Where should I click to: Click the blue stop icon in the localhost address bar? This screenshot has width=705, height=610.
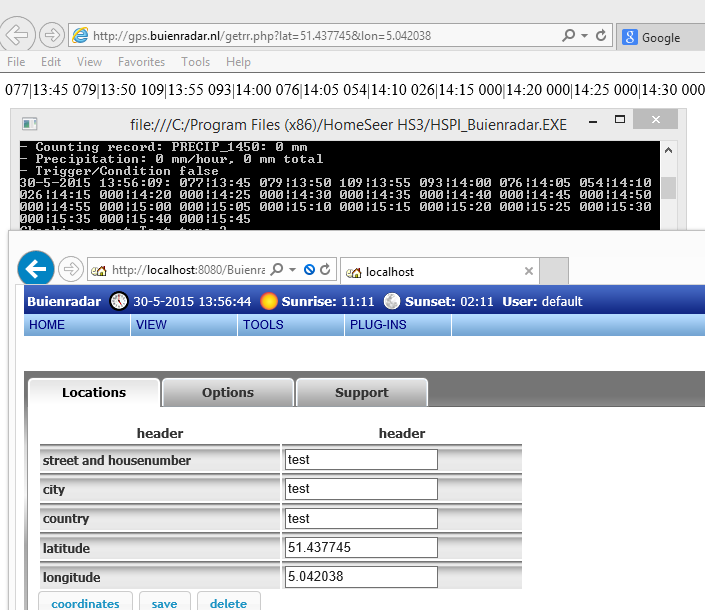pos(309,269)
